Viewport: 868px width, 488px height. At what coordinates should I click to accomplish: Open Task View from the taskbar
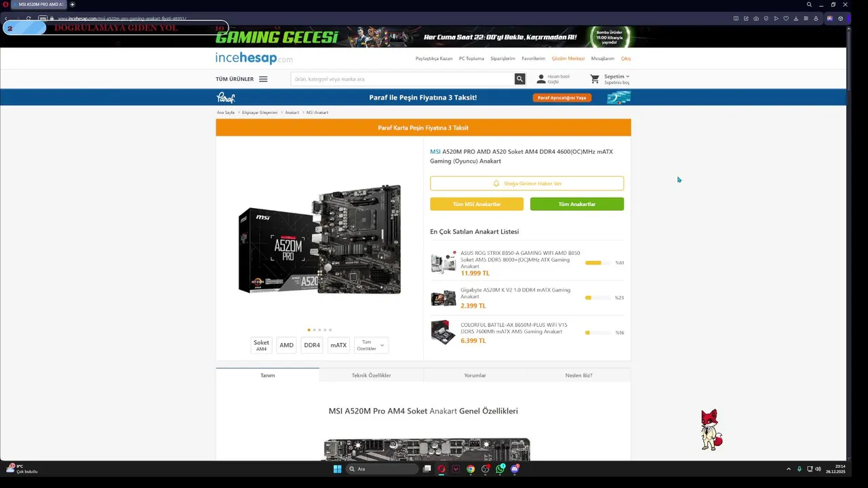tap(427, 469)
